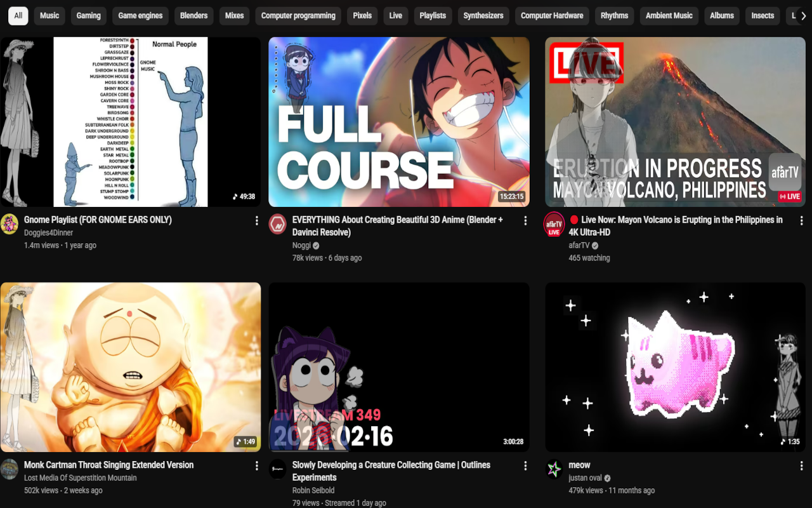Click the justan oval star avatar
This screenshot has height=508, width=812.
tap(554, 469)
